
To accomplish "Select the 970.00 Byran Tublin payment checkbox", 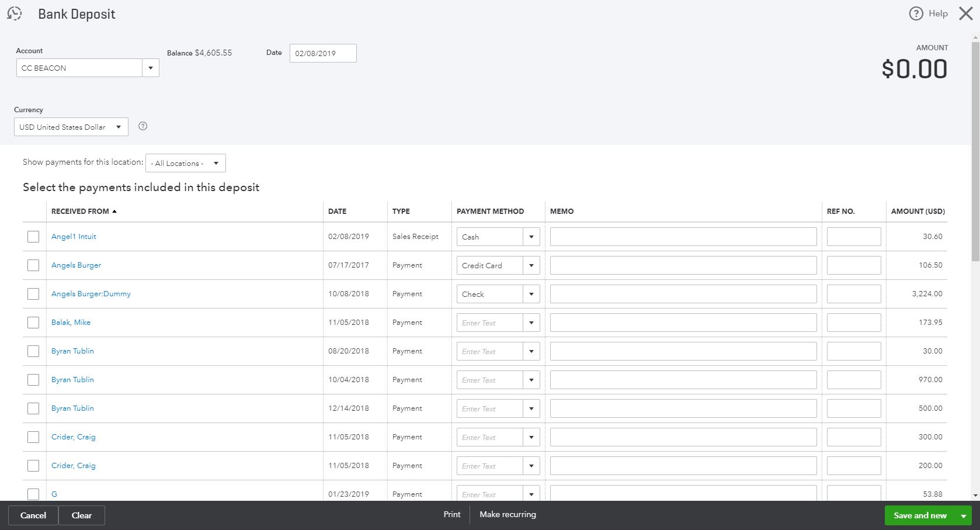I will (x=33, y=379).
